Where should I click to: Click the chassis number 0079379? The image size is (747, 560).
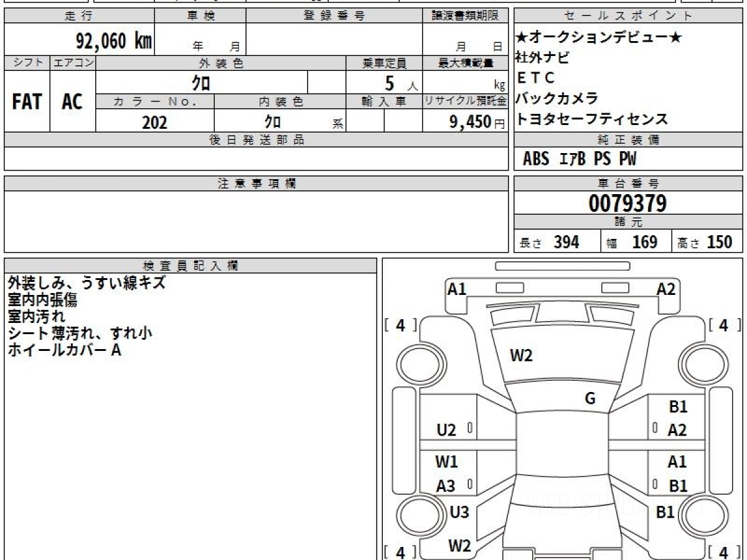[627, 203]
